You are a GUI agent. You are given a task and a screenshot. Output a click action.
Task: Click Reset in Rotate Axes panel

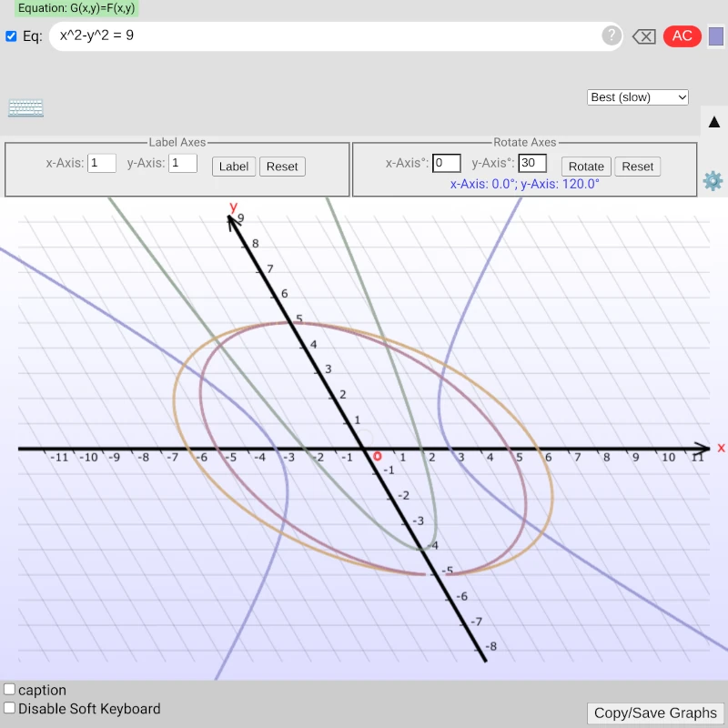coord(638,167)
